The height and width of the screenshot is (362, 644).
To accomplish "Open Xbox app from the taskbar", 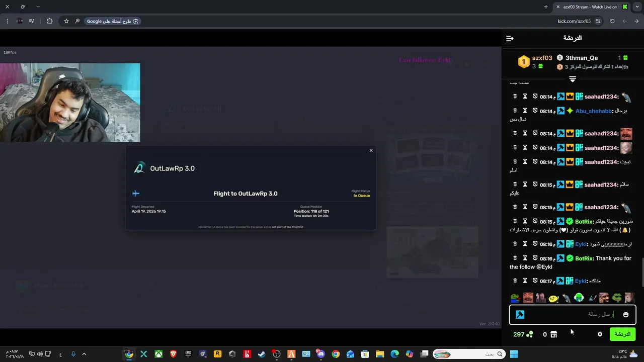I will pyautogui.click(x=158, y=354).
